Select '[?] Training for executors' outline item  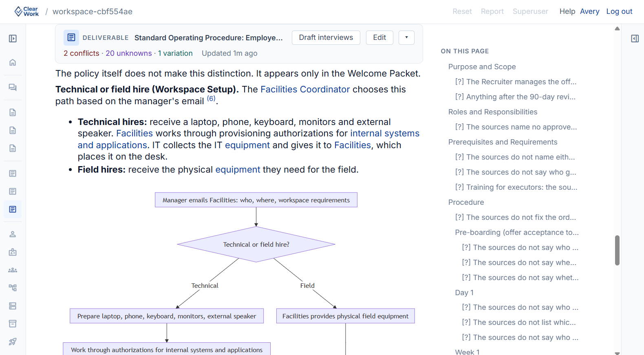pos(516,187)
